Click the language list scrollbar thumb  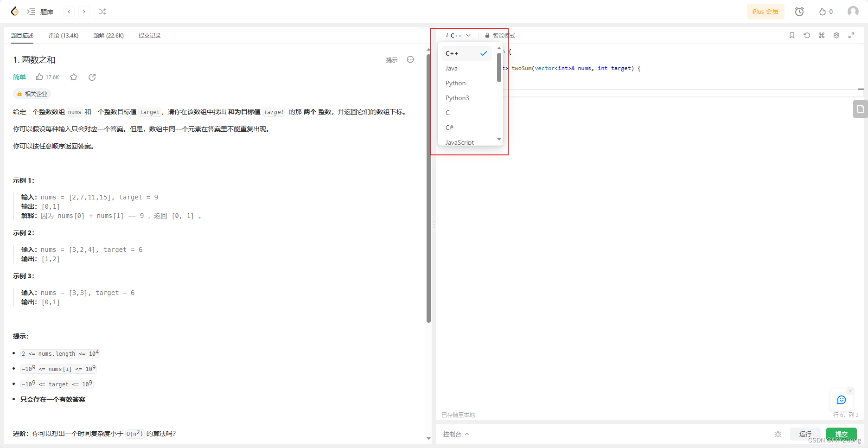point(499,67)
